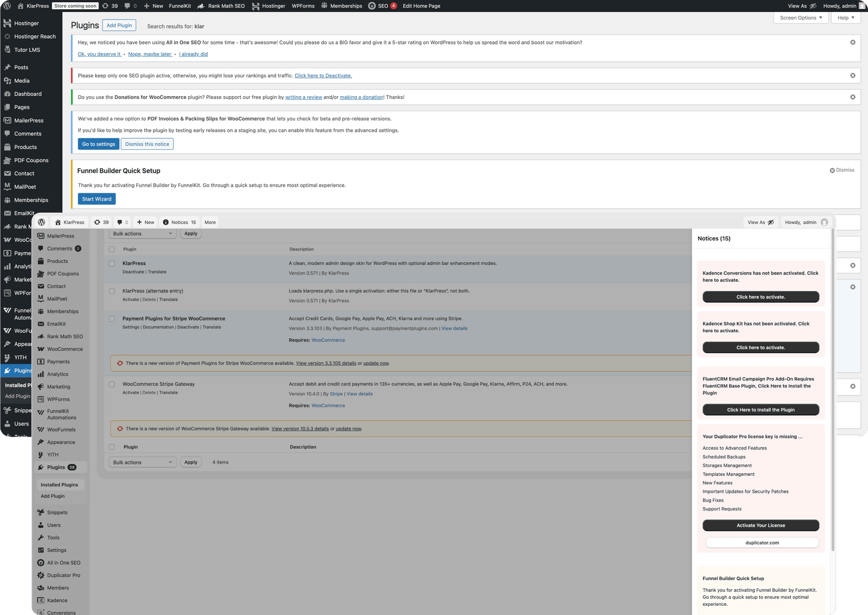Click the Start Wizard button
This screenshot has height=615, width=868.
(x=97, y=199)
